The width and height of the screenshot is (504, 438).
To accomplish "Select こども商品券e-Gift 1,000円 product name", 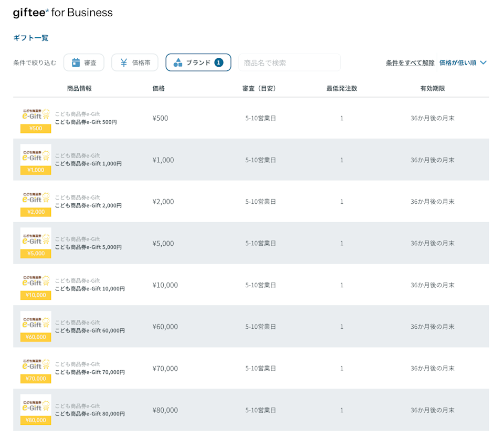I will coord(88,164).
